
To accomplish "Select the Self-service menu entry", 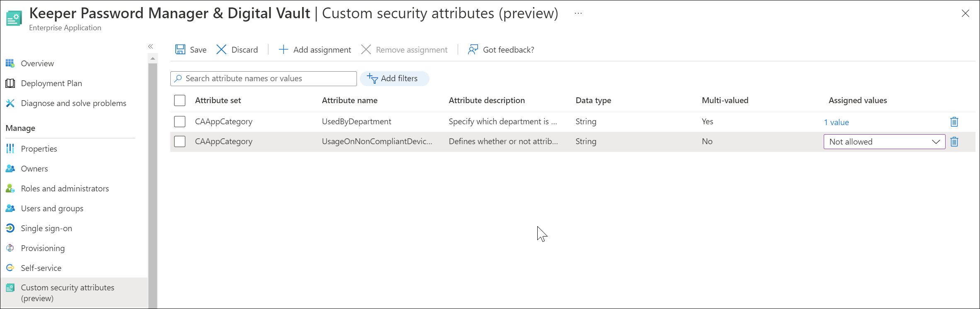I will [x=41, y=268].
